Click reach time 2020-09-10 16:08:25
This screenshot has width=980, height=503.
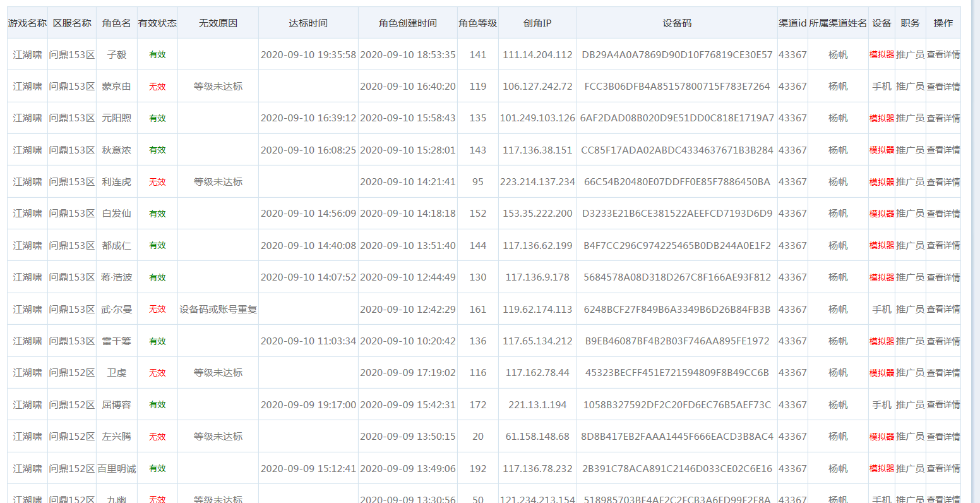(x=308, y=150)
